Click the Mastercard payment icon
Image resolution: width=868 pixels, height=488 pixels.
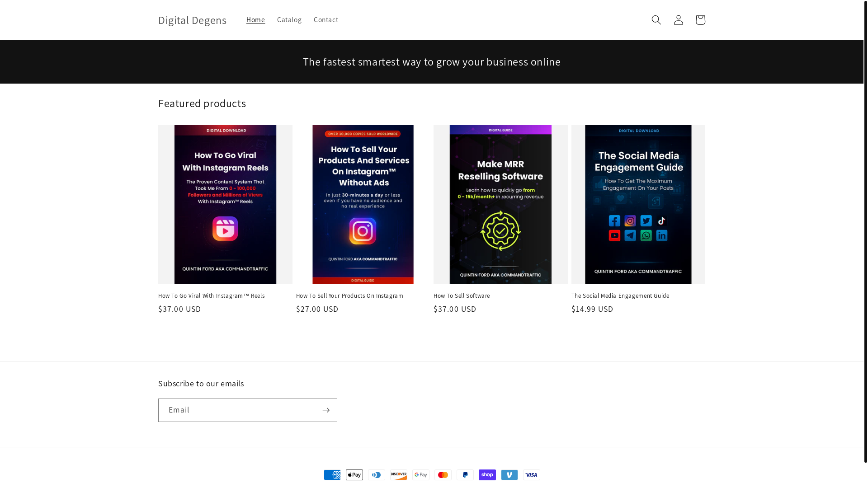pos(443,475)
